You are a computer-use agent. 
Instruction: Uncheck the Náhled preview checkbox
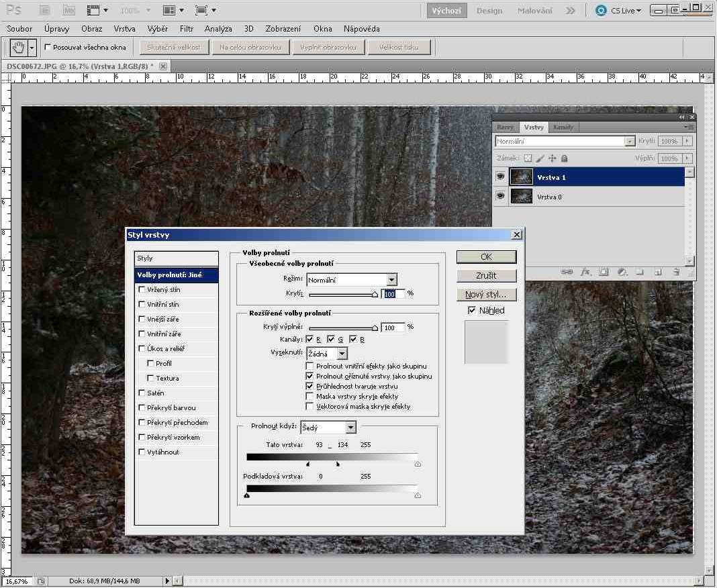tap(471, 311)
